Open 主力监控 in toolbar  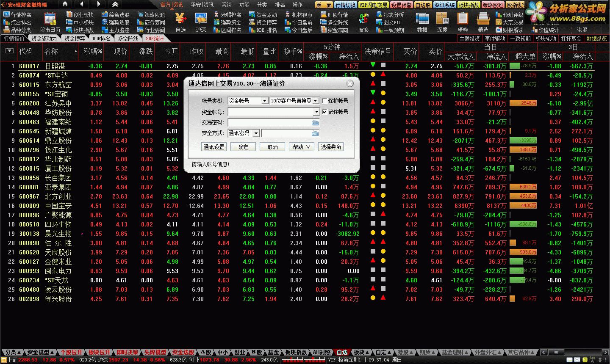point(116,30)
